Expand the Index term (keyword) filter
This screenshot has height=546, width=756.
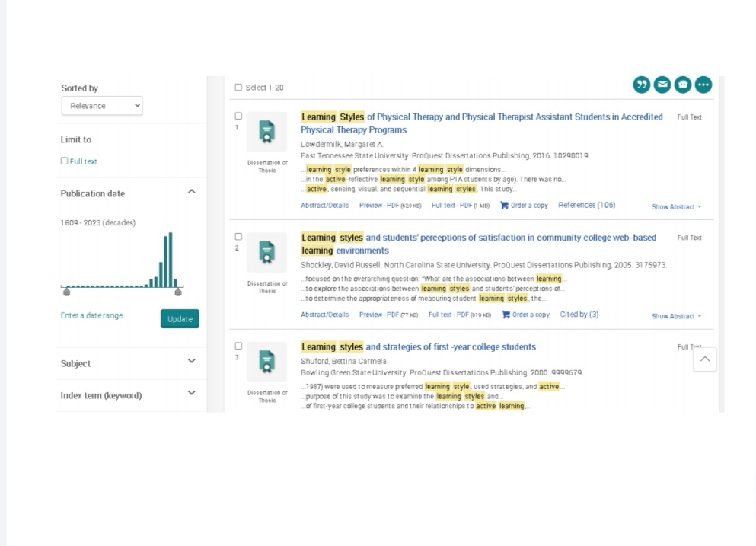coord(191,394)
